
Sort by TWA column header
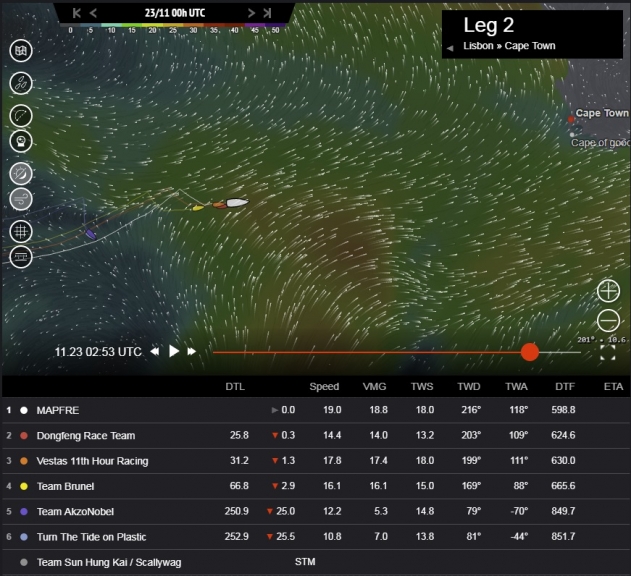[x=516, y=387]
